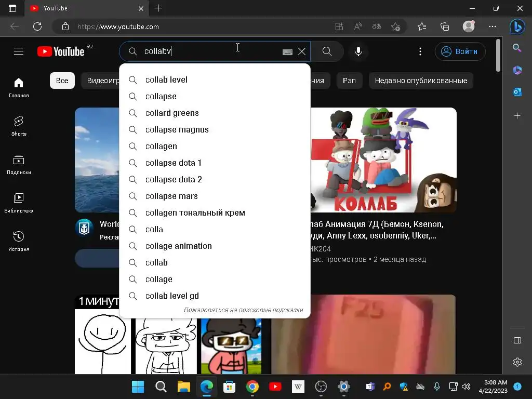Clear the search text with the X
The width and height of the screenshot is (532, 399).
coord(302,51)
